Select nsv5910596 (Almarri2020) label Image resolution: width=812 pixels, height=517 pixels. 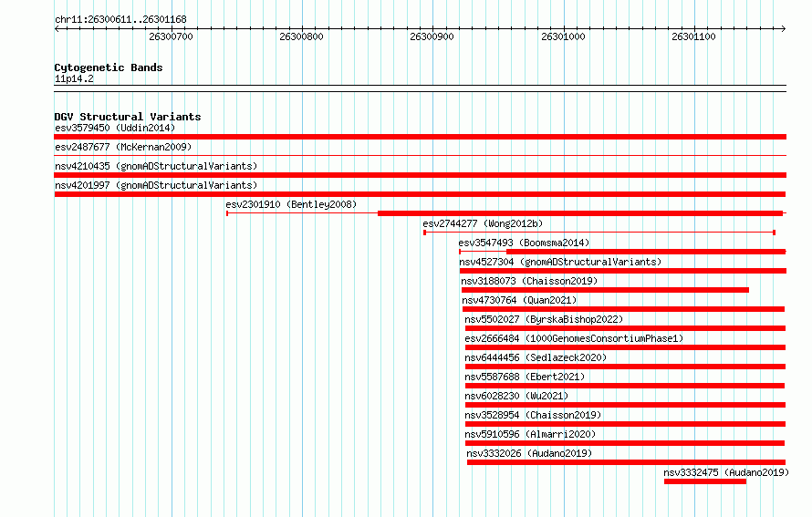tap(530, 434)
